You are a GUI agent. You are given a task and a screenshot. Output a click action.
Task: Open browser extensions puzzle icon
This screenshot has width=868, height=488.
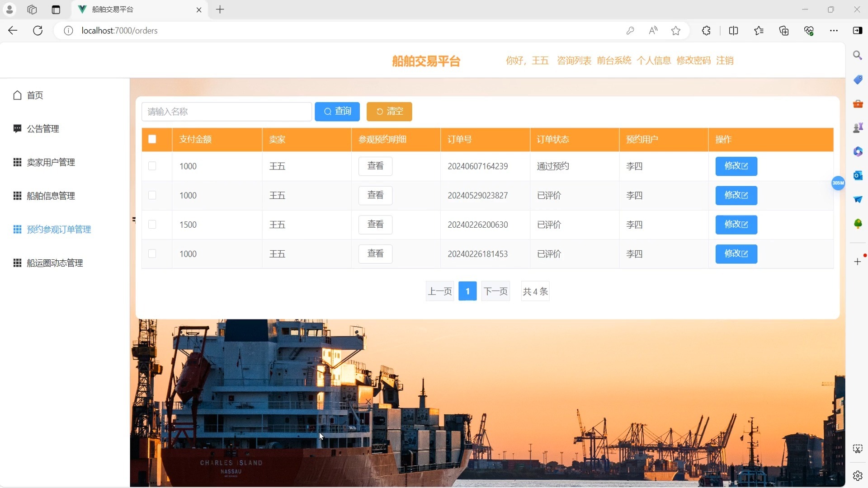[x=706, y=31]
